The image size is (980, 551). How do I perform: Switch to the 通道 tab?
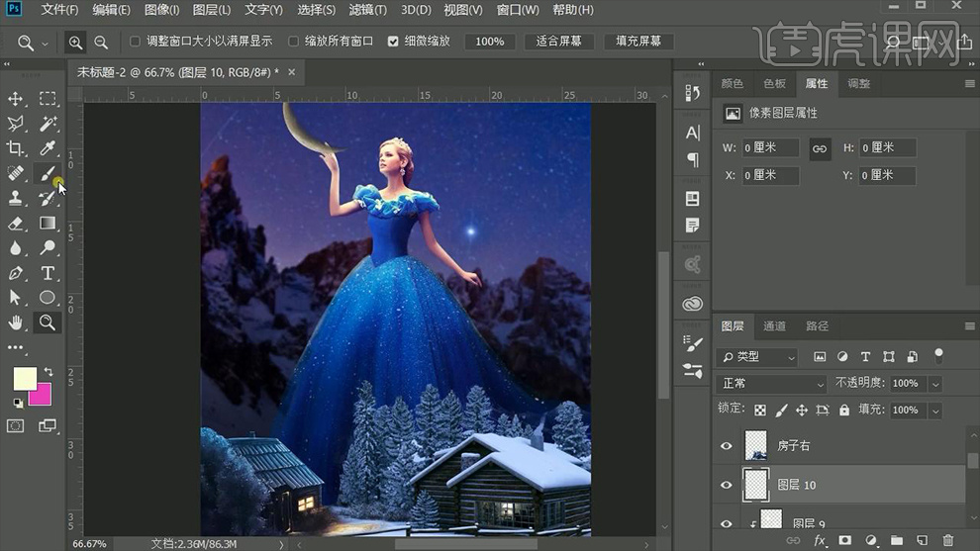click(774, 326)
